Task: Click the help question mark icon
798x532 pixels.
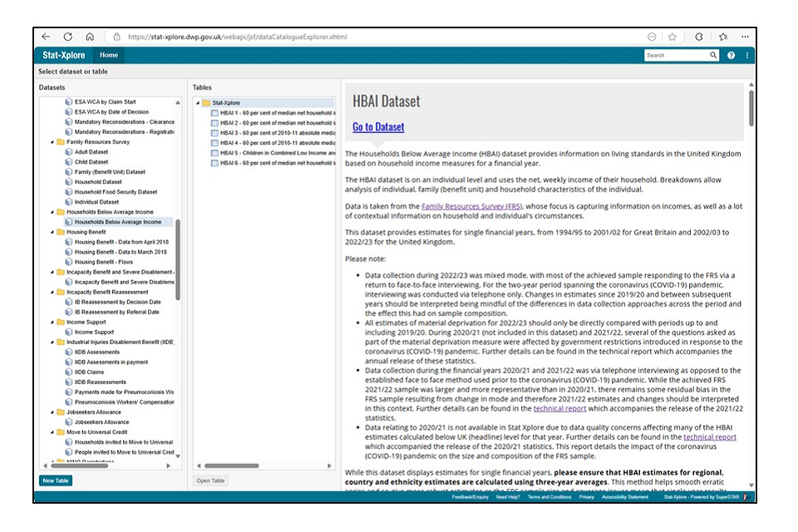Action: click(731, 56)
